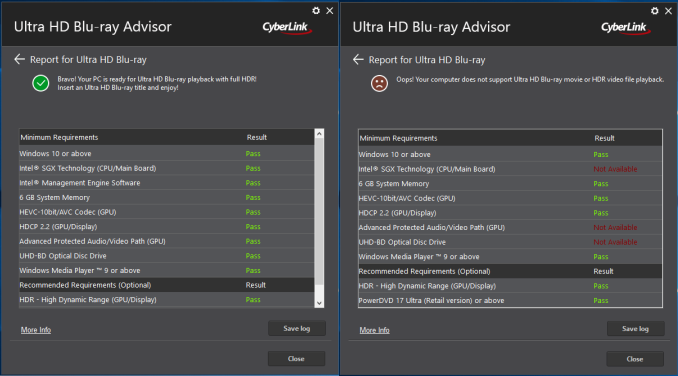
Task: Select '6 GB System Memory' row in left window
Action: [x=166, y=198]
